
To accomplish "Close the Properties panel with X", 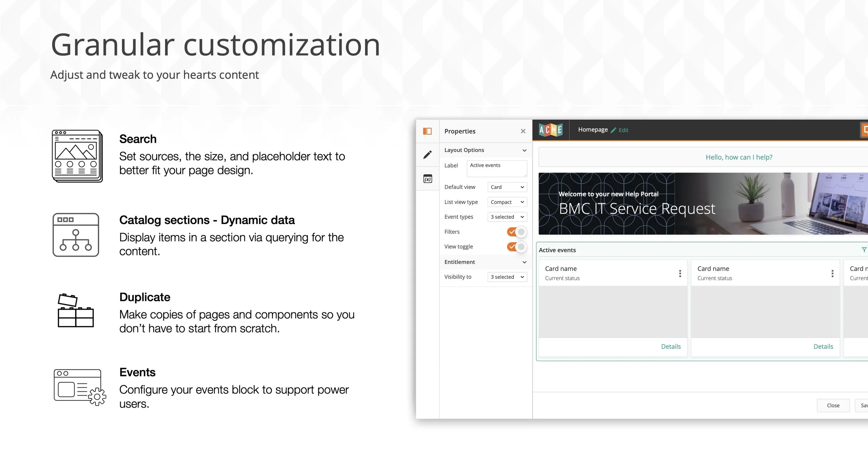I will (523, 131).
